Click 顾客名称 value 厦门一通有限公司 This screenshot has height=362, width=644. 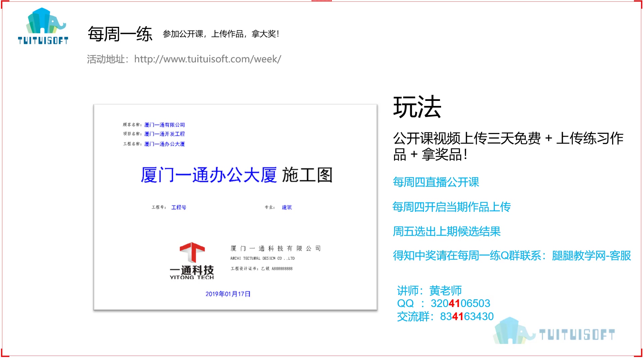coord(164,125)
